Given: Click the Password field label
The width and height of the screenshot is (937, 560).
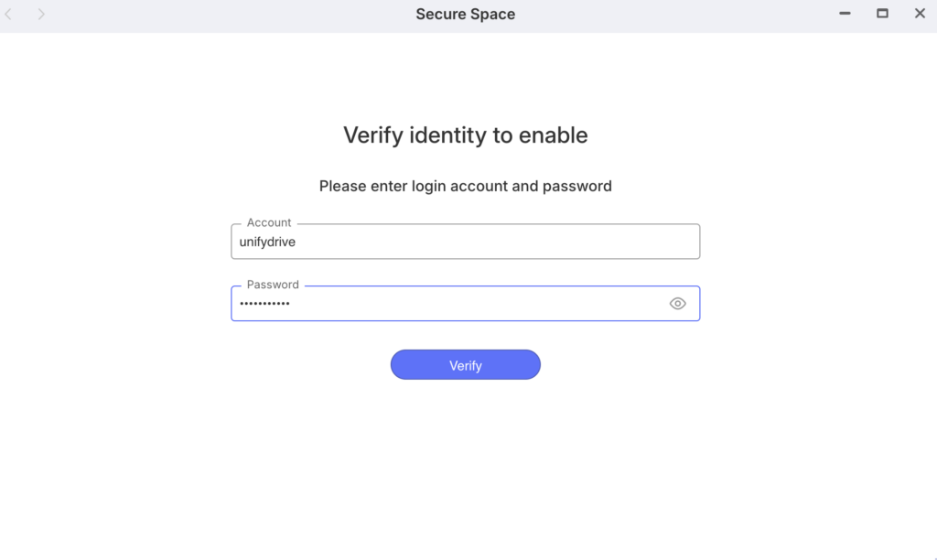Looking at the screenshot, I should [273, 285].
